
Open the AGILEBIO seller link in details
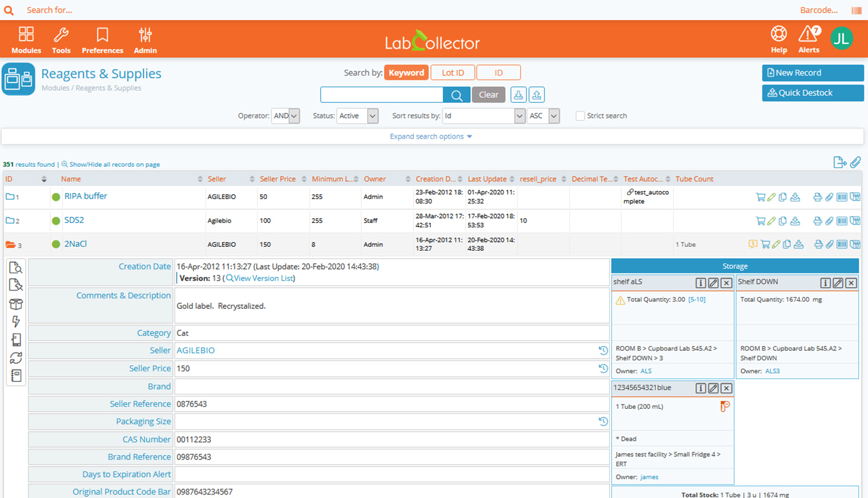pyautogui.click(x=196, y=351)
